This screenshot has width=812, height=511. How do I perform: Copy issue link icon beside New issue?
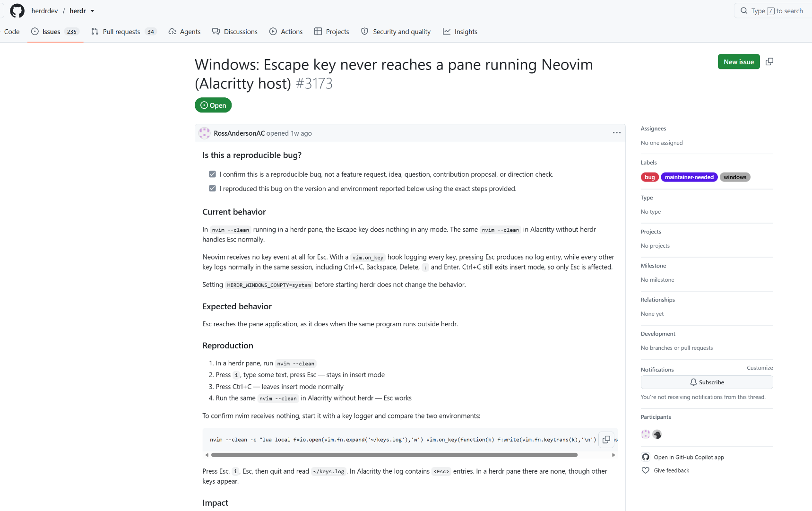pyautogui.click(x=769, y=62)
